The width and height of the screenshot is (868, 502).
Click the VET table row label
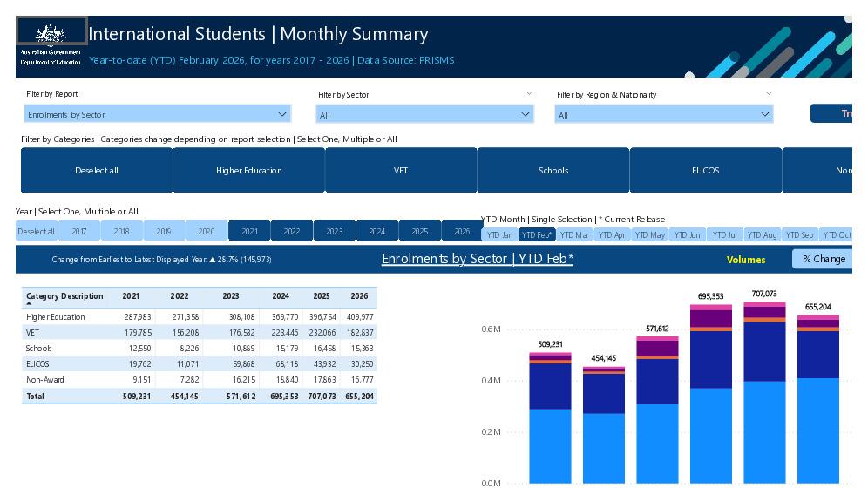32,332
